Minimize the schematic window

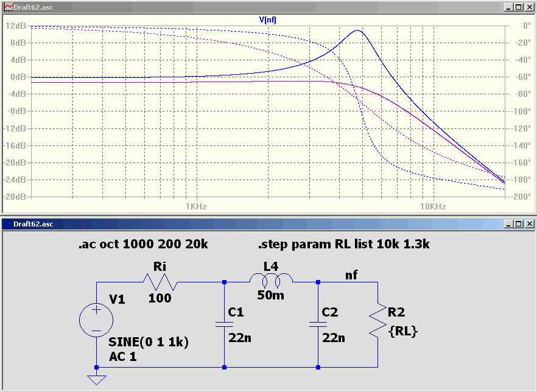pos(509,224)
